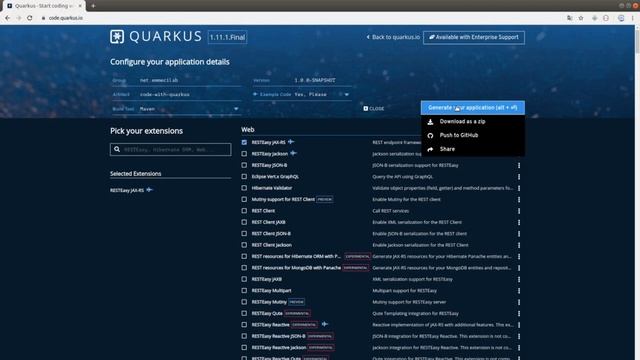Uncheck RESTEasy JAX-RS extension
This screenshot has width=640, height=360.
[244, 142]
